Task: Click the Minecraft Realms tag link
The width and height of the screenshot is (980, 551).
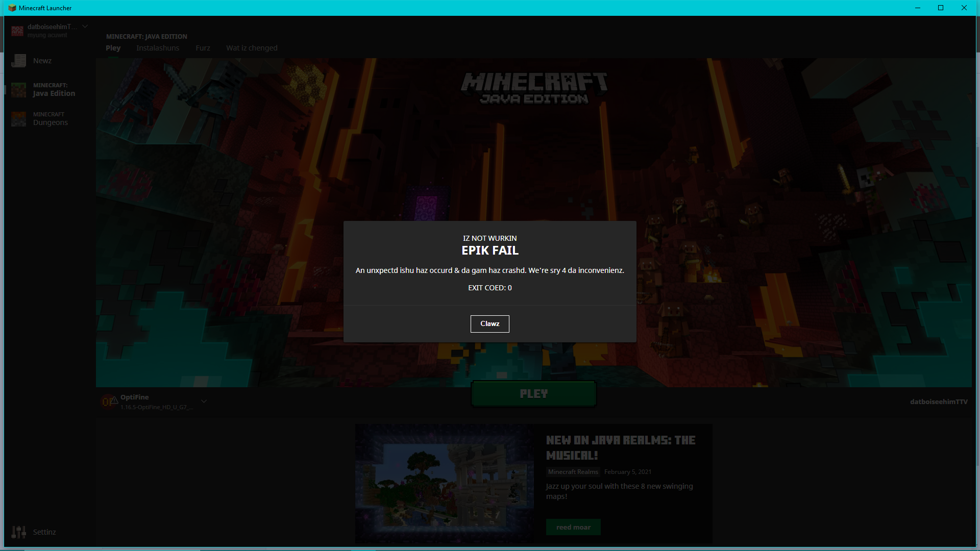Action: 573,472
